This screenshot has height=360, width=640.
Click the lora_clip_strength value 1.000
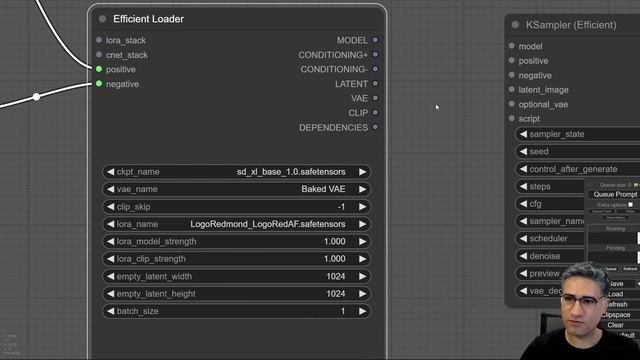pos(335,259)
